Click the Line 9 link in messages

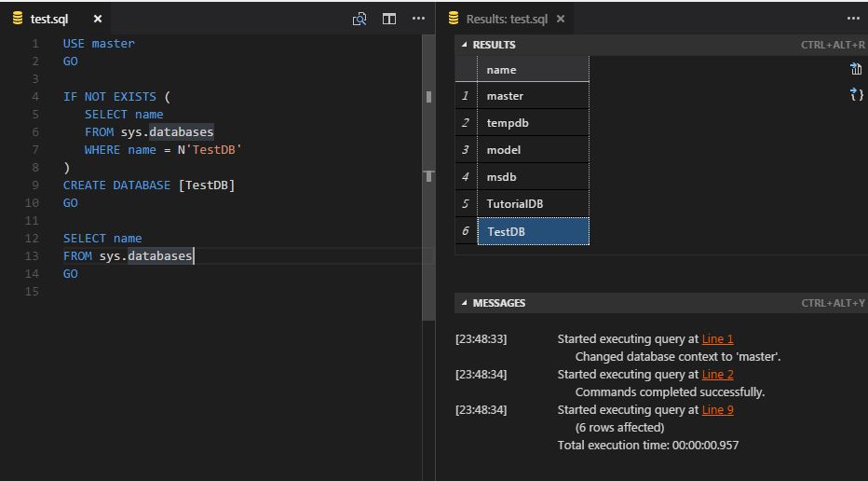[x=717, y=410]
